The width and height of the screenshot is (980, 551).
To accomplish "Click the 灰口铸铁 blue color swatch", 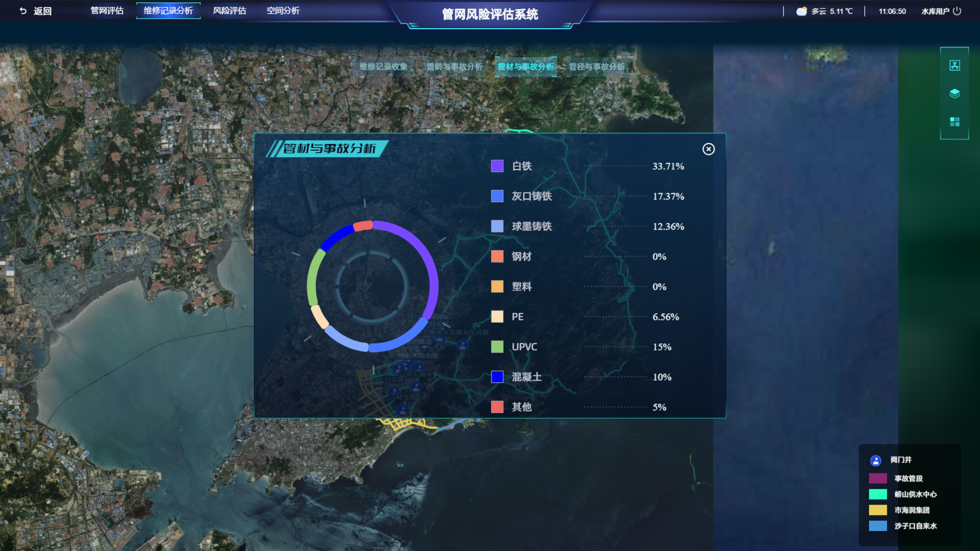I will pos(497,196).
